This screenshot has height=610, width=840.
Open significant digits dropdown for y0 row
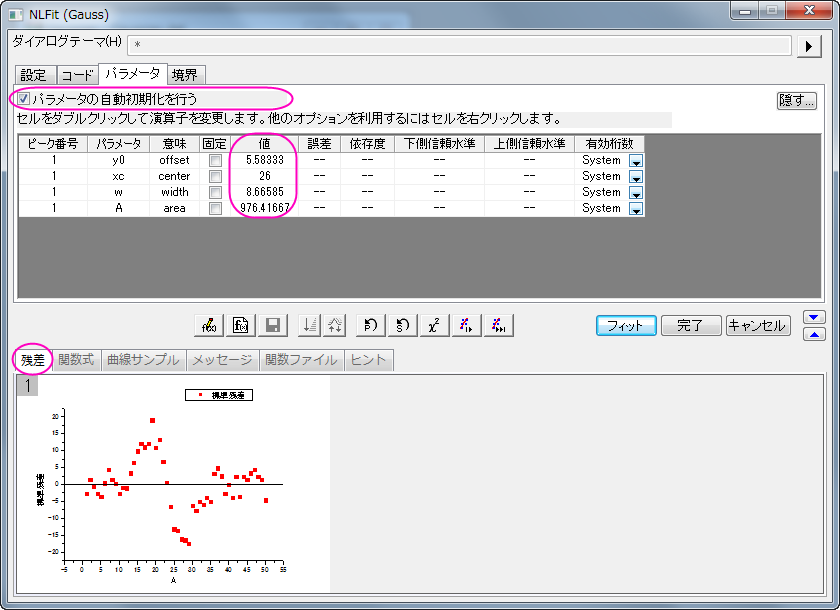(x=636, y=161)
